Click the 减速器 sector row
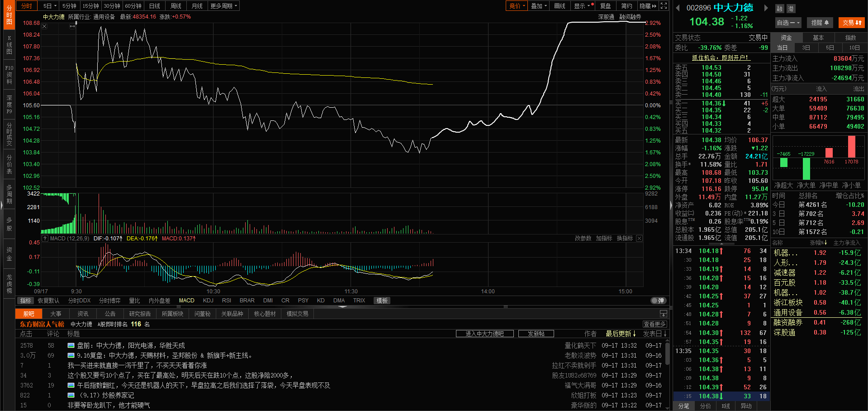The height and width of the screenshot is (411, 868). 817,272
